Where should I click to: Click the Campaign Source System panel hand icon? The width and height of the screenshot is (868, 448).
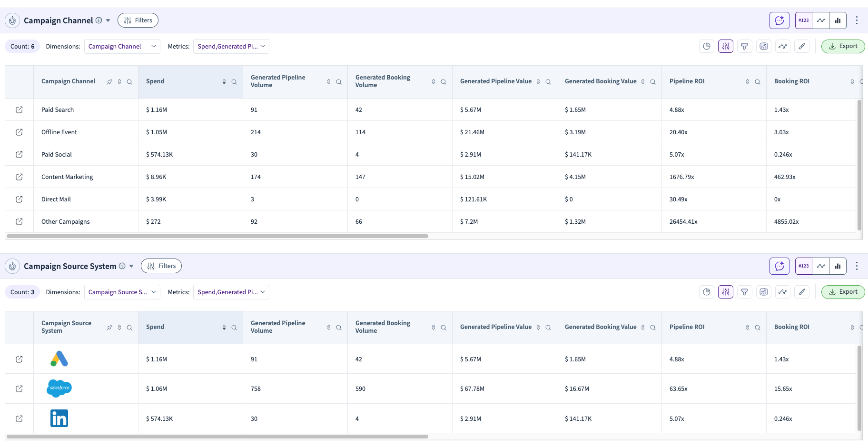pos(12,266)
